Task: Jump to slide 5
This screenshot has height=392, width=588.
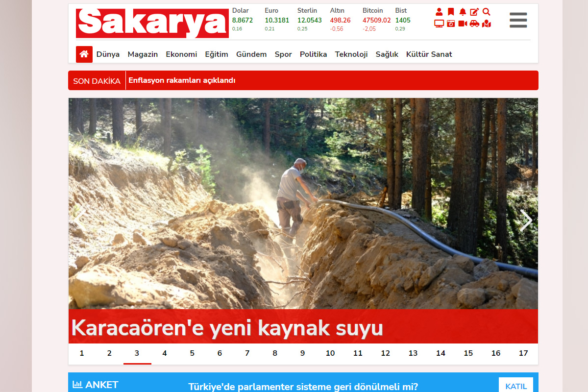Action: click(x=192, y=353)
